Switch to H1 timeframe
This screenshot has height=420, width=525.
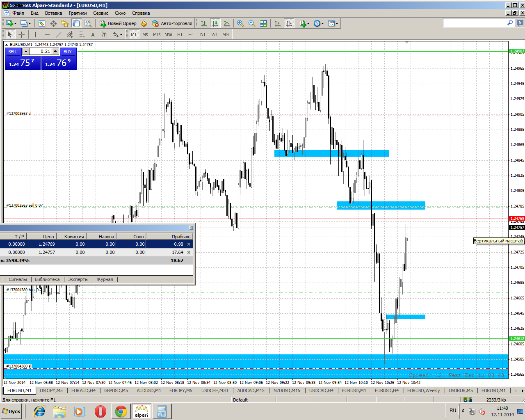tap(180, 34)
